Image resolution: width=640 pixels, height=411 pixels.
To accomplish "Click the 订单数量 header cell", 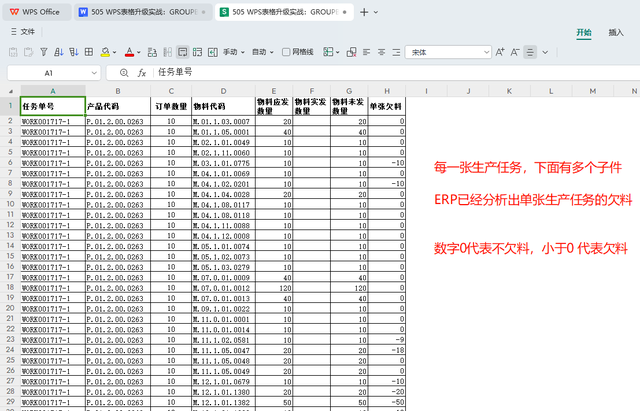I will (171, 106).
